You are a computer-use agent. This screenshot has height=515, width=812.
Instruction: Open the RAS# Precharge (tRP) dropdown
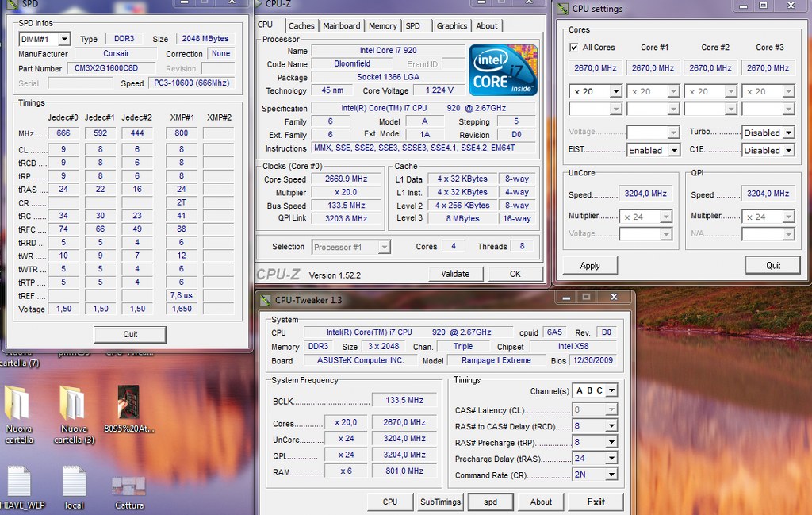(x=611, y=442)
